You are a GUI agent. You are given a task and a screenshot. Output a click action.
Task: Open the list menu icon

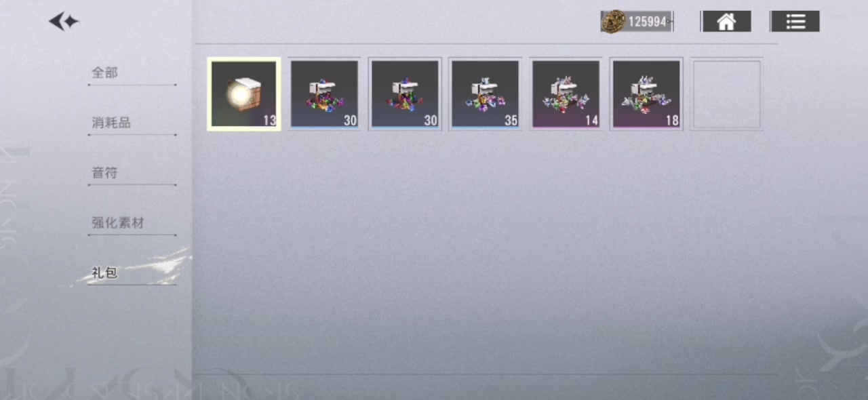pyautogui.click(x=795, y=22)
